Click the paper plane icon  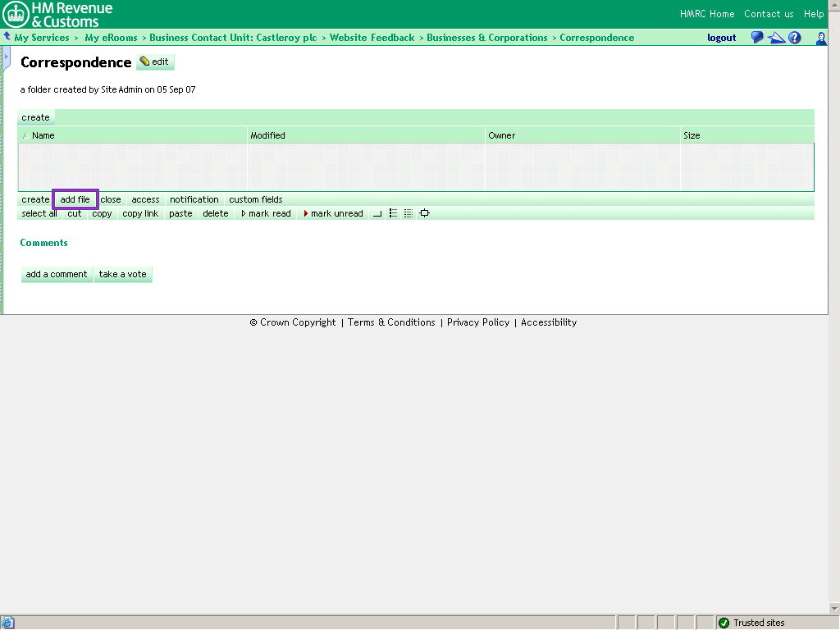(776, 38)
